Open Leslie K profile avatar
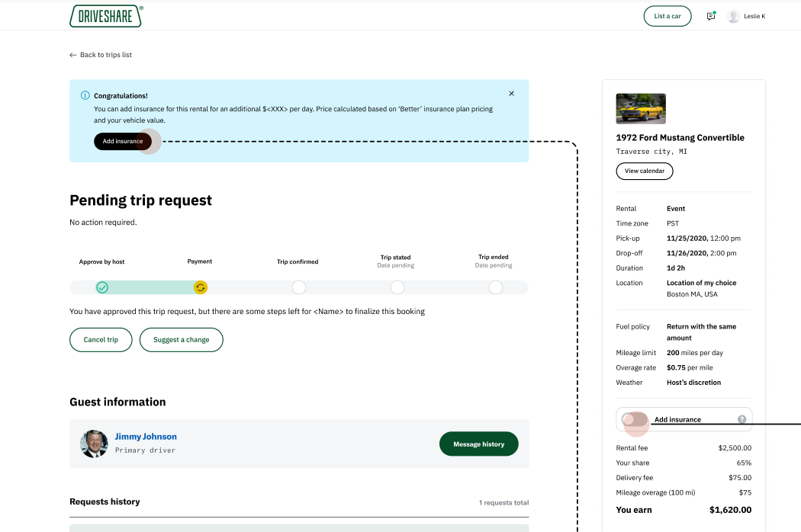This screenshot has width=801, height=532. click(x=734, y=16)
